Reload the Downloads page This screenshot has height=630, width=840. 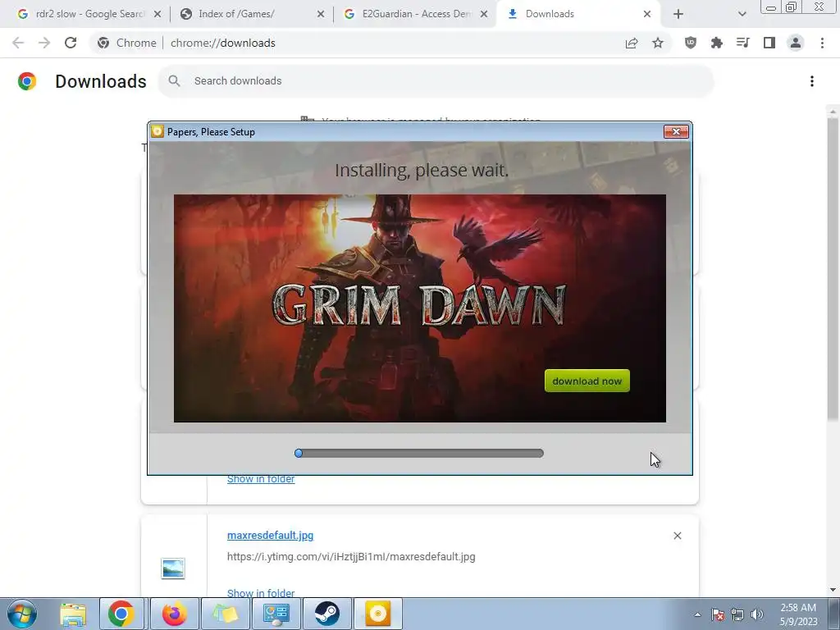71,43
